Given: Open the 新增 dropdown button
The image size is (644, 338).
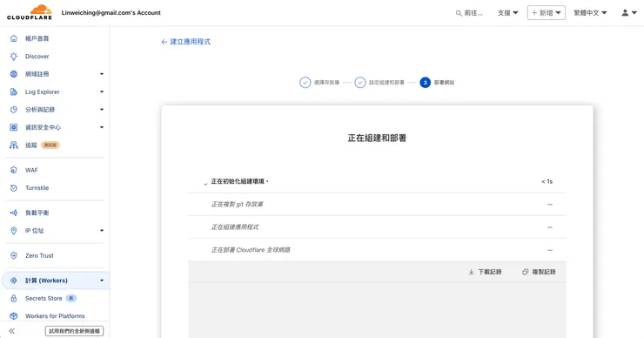Looking at the screenshot, I should [x=547, y=13].
